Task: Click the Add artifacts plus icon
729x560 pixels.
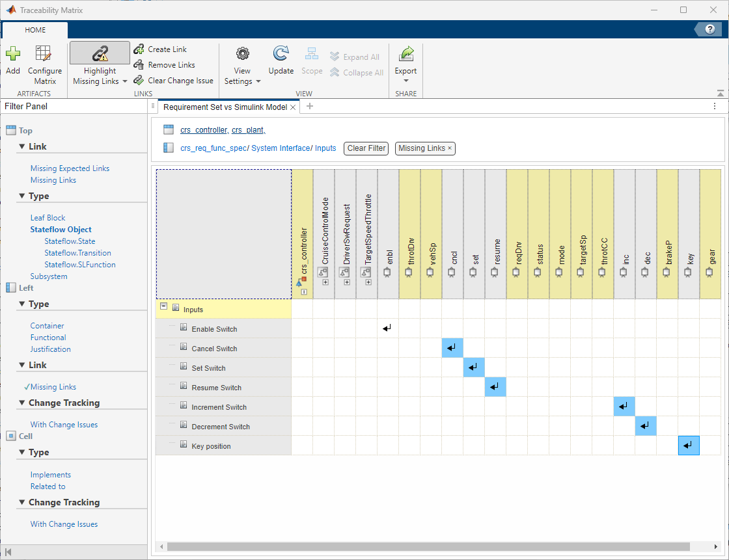Action: tap(13, 53)
